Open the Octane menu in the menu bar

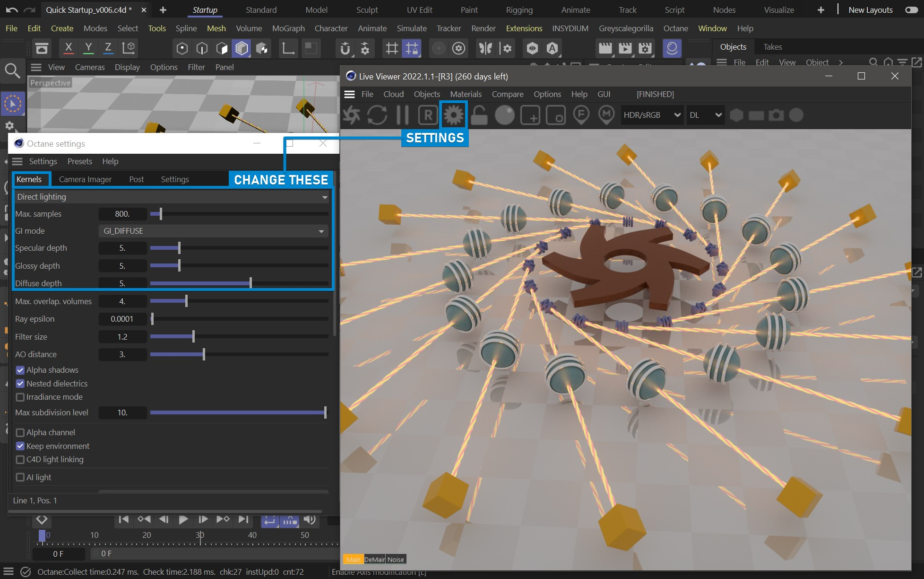tap(675, 28)
